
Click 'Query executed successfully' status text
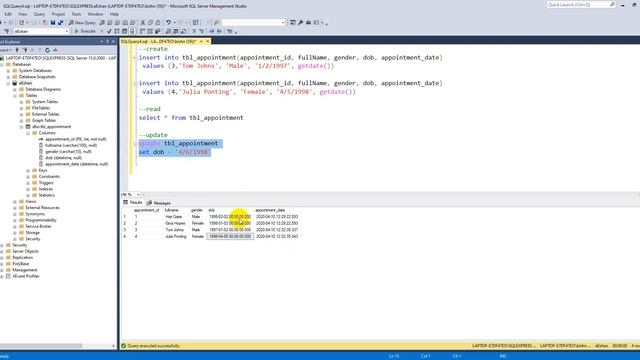click(x=153, y=346)
